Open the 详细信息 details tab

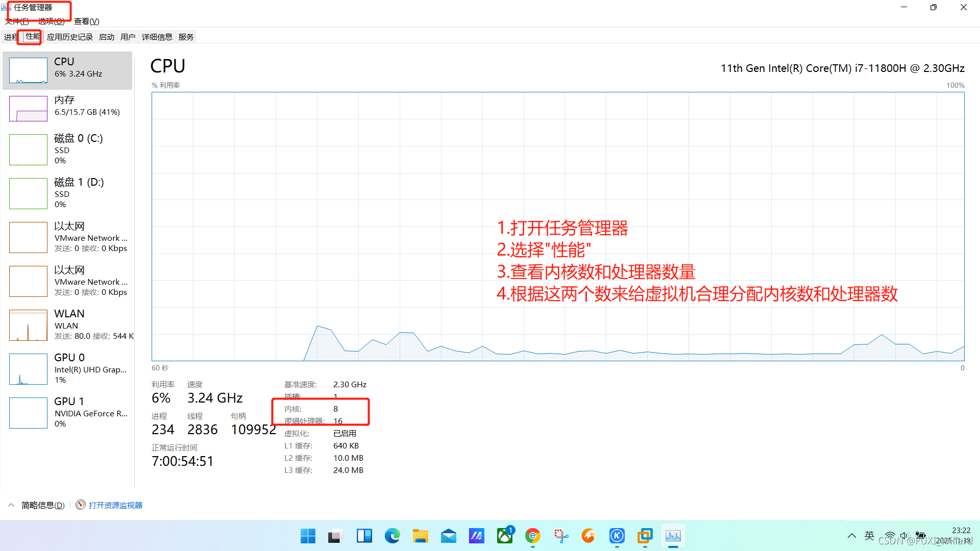click(157, 37)
